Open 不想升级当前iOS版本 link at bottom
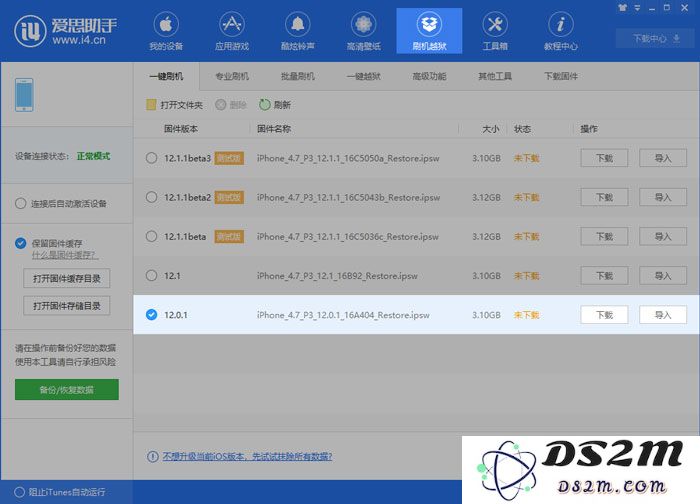Image resolution: width=700 pixels, height=504 pixels. point(247,457)
